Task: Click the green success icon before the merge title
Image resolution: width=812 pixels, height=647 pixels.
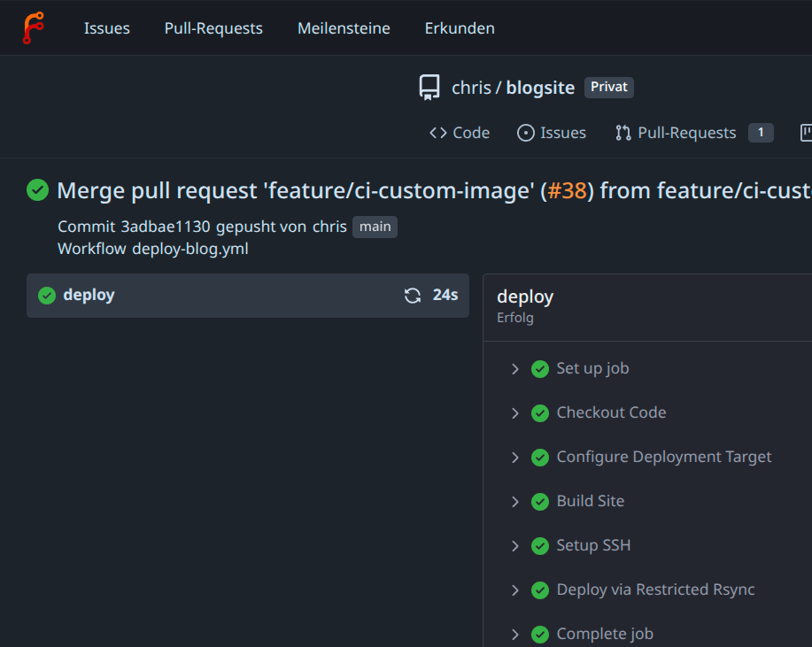Action: pyautogui.click(x=37, y=190)
